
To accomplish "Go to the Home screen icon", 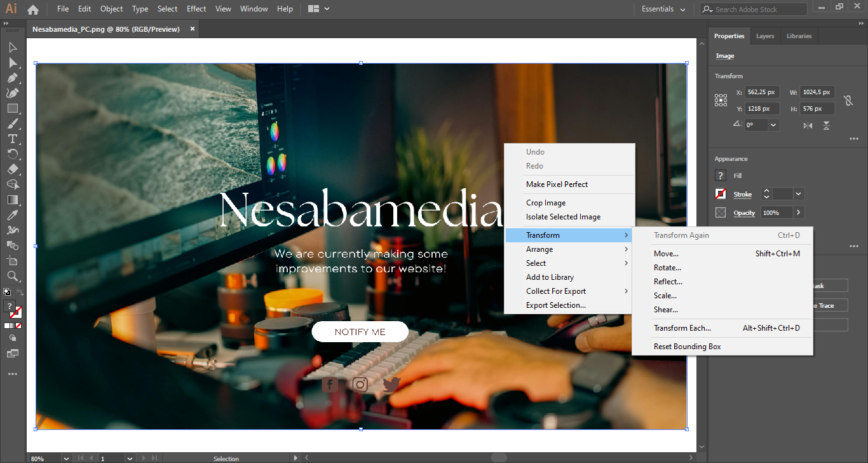I will (33, 10).
